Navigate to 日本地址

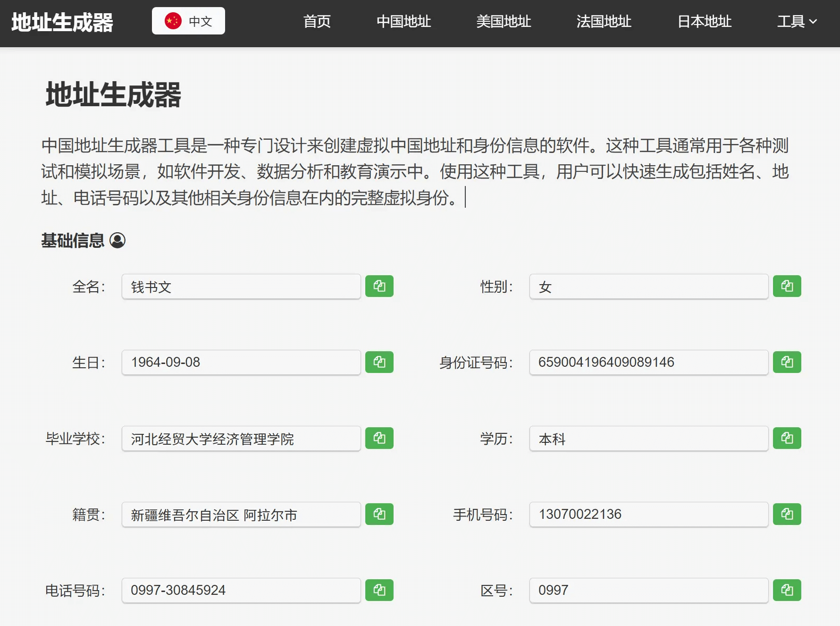pyautogui.click(x=704, y=22)
